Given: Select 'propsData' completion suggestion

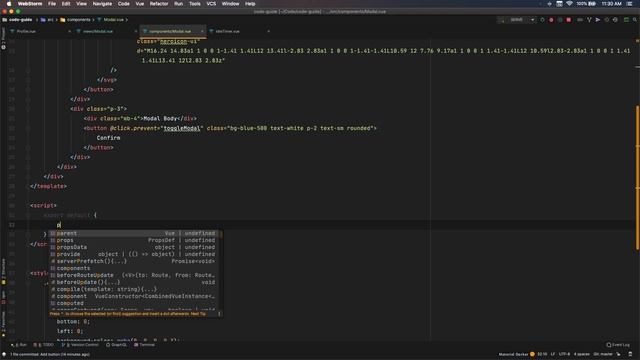Looking at the screenshot, I should 134,247.
